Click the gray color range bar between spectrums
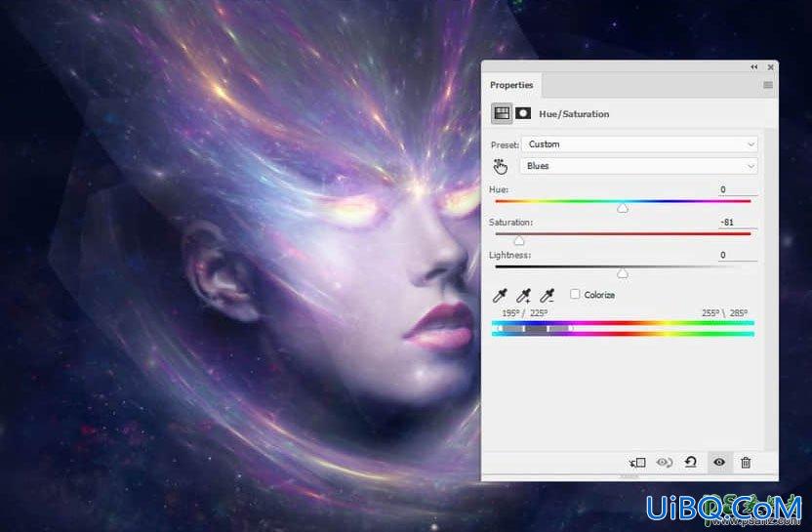Viewport: 812px width, 532px height. 536,328
